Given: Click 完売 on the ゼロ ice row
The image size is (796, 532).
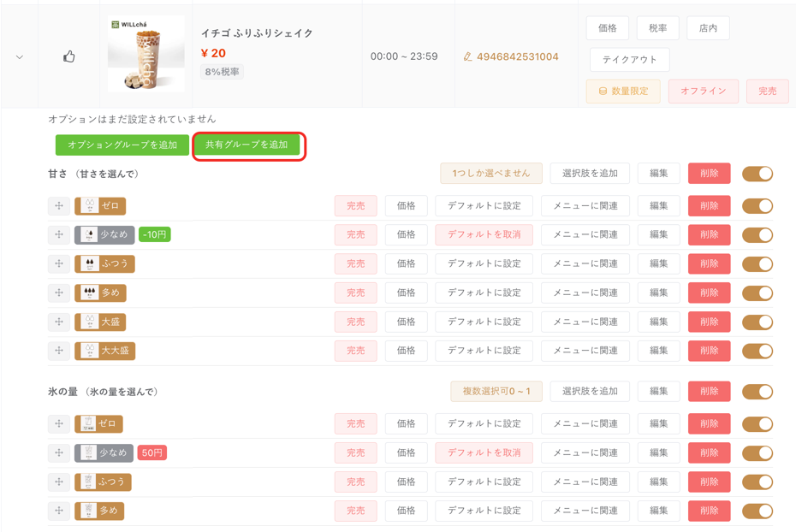Looking at the screenshot, I should [354, 423].
